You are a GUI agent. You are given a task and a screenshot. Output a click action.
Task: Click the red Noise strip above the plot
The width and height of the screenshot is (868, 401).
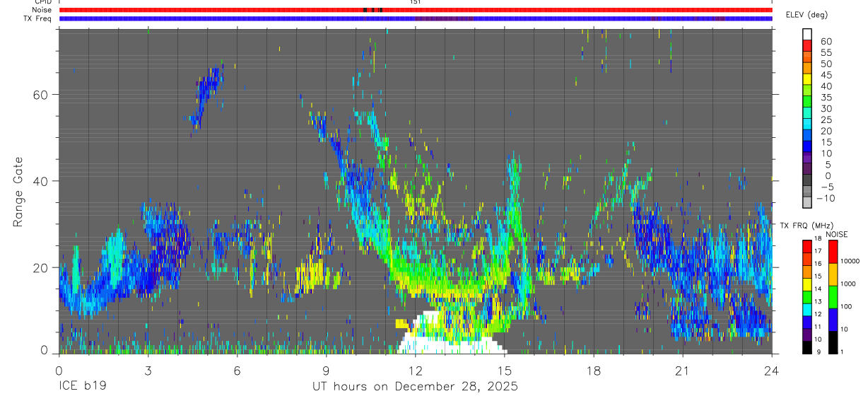pyautogui.click(x=416, y=10)
